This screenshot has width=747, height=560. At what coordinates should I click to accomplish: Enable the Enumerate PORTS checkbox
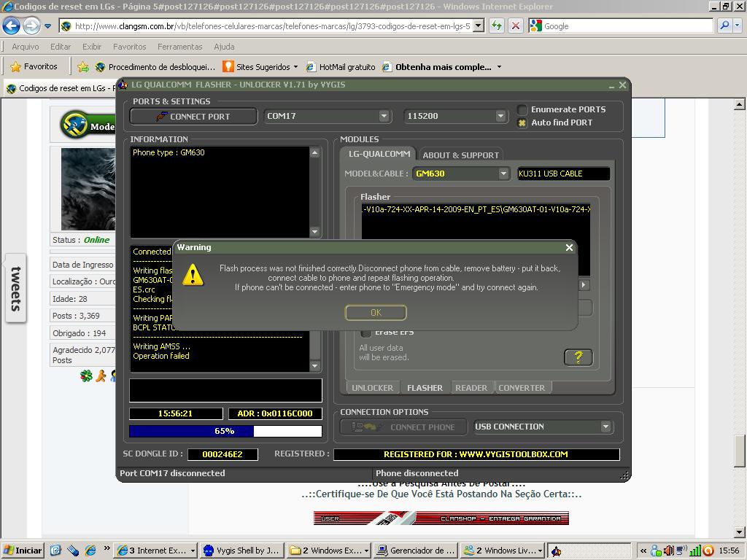(x=522, y=109)
